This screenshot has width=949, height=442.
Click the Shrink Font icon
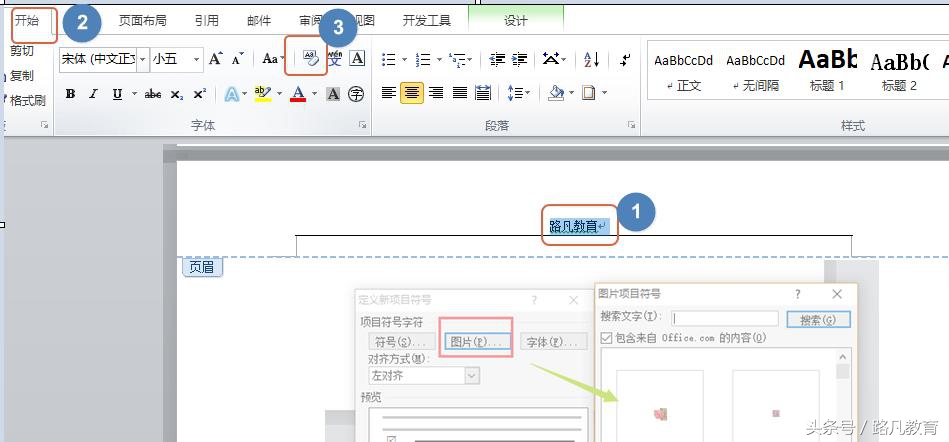(237, 59)
